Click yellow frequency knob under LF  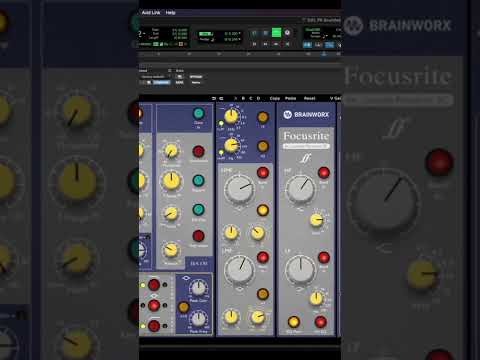(316, 299)
